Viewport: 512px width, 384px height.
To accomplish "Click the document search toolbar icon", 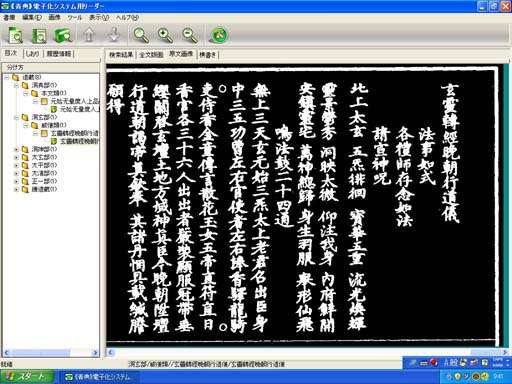I will point(15,35).
